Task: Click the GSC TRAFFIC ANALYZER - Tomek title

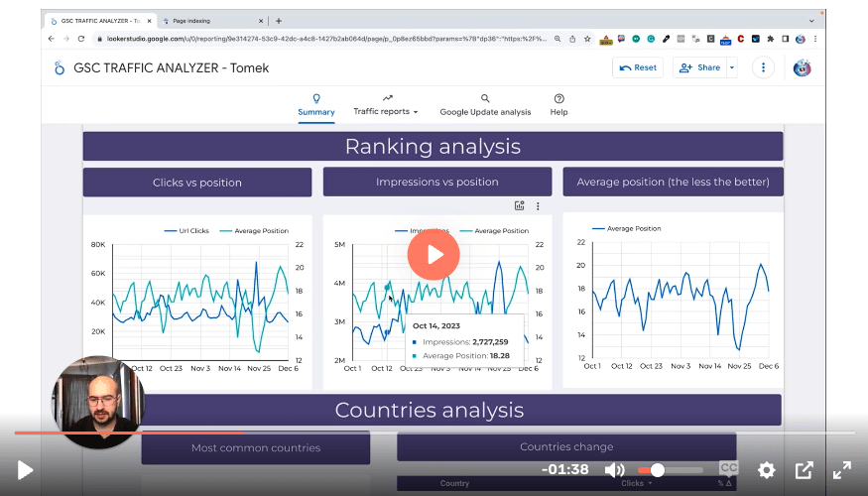Action: coord(171,68)
